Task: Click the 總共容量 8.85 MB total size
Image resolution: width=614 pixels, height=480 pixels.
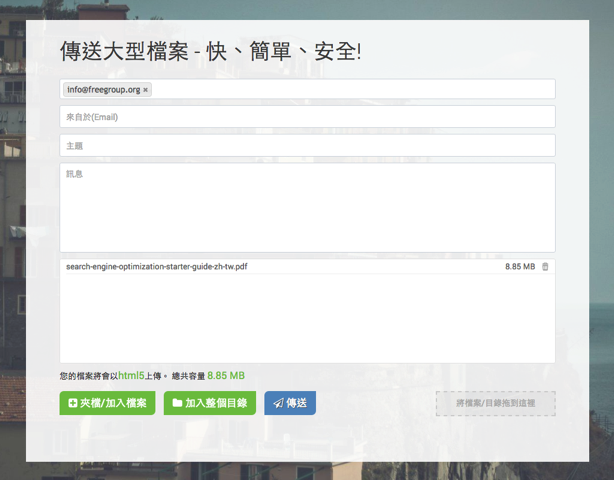Action: pos(208,376)
